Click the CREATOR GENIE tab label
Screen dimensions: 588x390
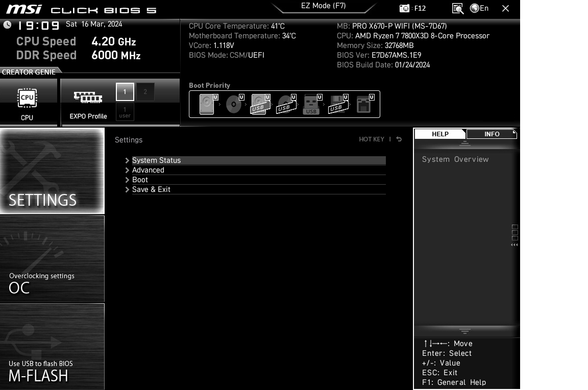pos(29,72)
